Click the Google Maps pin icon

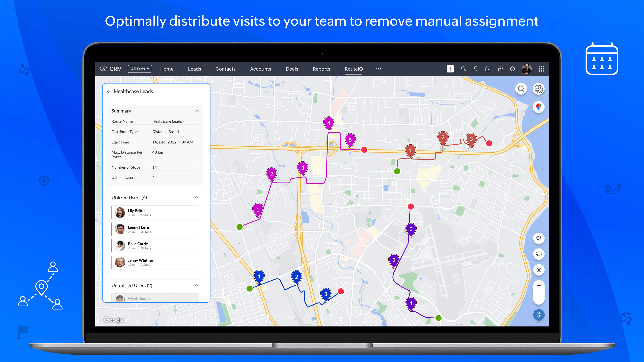point(539,107)
